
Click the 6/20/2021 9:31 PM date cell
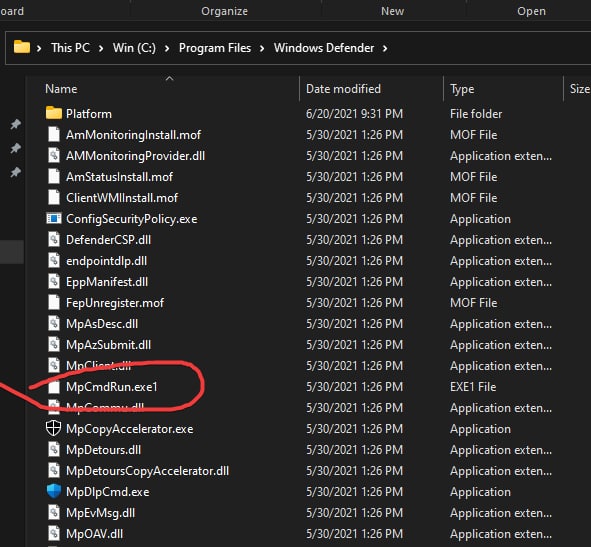tap(354, 114)
